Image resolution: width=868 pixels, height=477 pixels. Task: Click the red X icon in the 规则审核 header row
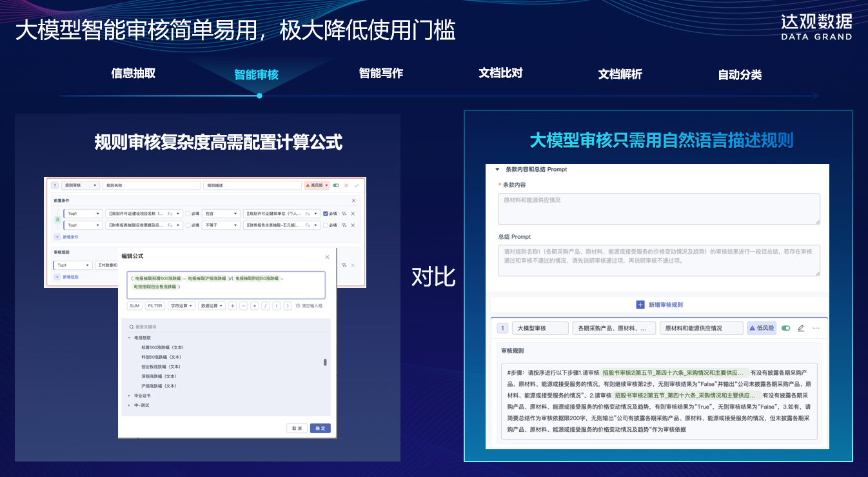tap(346, 185)
